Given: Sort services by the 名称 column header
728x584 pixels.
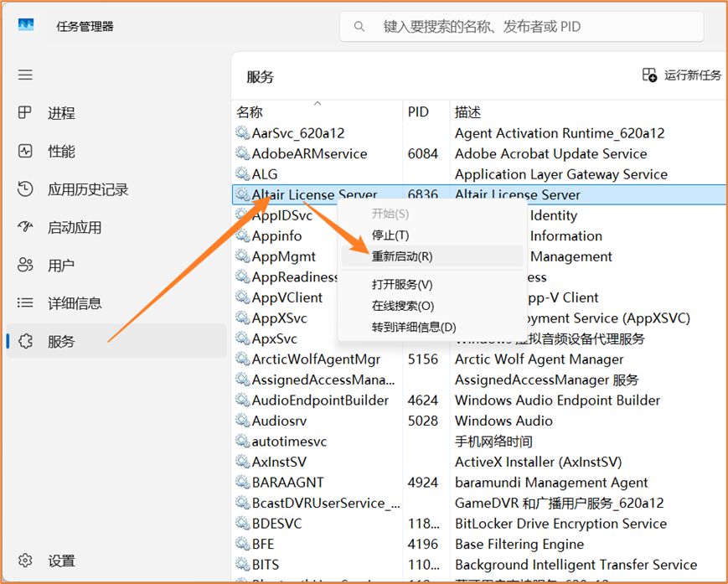Looking at the screenshot, I should coord(250,112).
